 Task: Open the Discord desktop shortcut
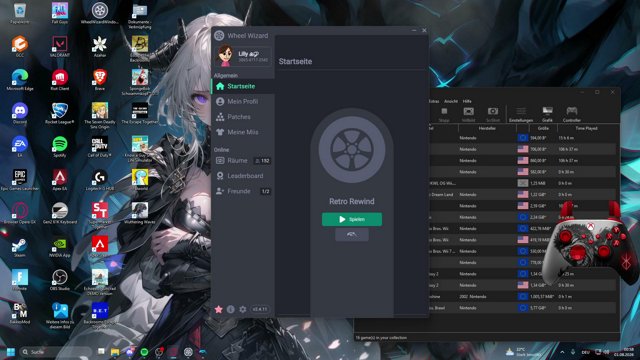point(20,113)
